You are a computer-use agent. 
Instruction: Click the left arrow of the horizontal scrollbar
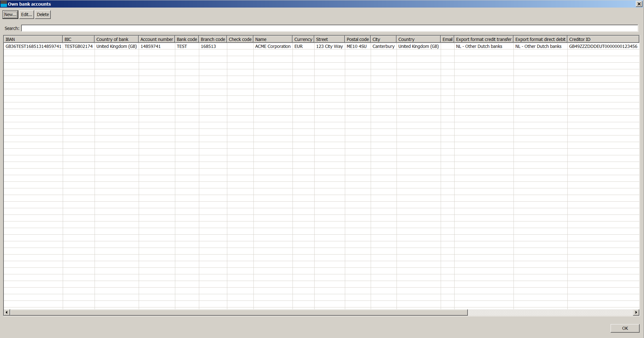[x=6, y=312]
